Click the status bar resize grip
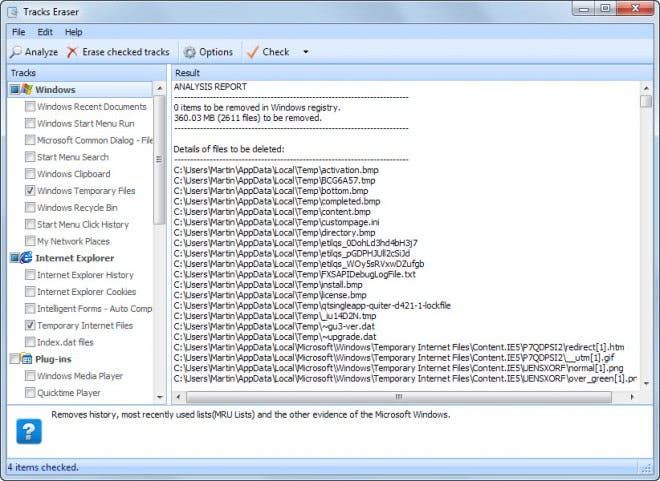This screenshot has height=481, width=660. [646, 468]
